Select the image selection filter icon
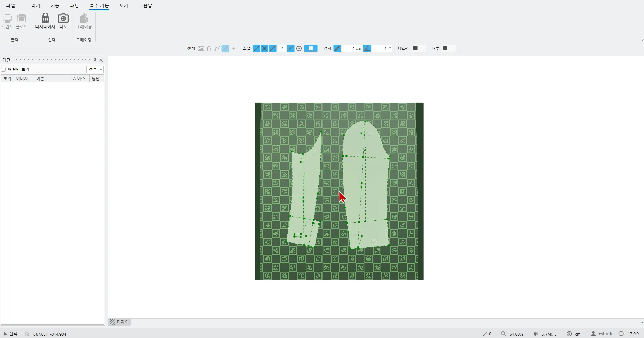 (201, 49)
